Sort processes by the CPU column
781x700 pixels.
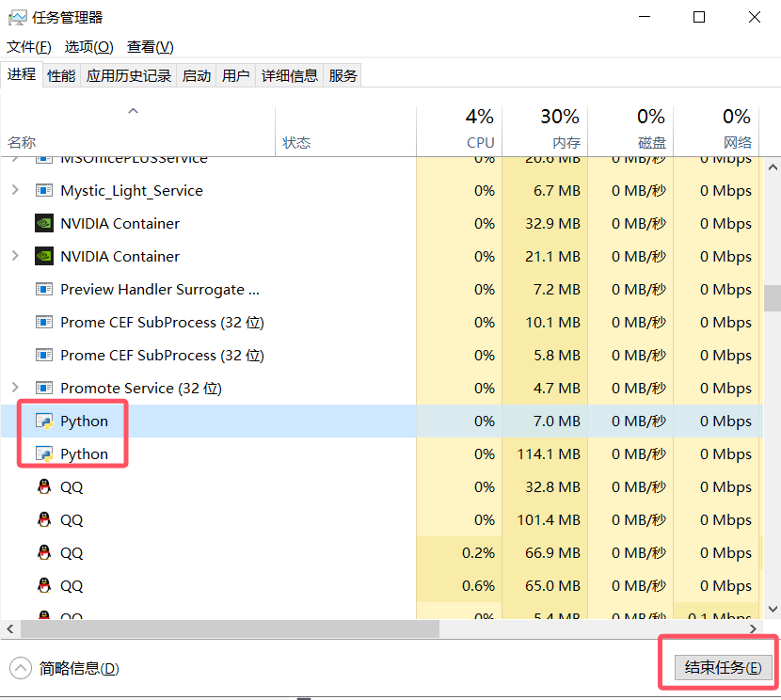click(459, 131)
